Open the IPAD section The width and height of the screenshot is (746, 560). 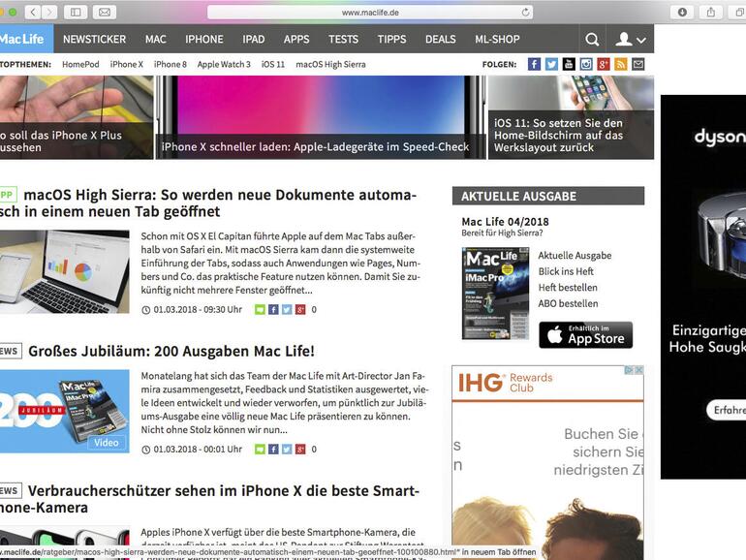(x=254, y=39)
